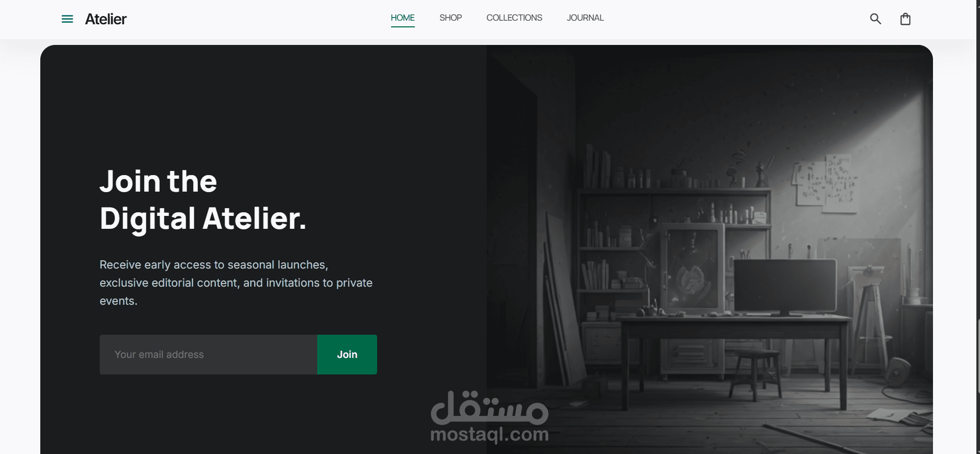Click the page scrollbar thumb
The image size is (980, 454).
tap(978, 356)
